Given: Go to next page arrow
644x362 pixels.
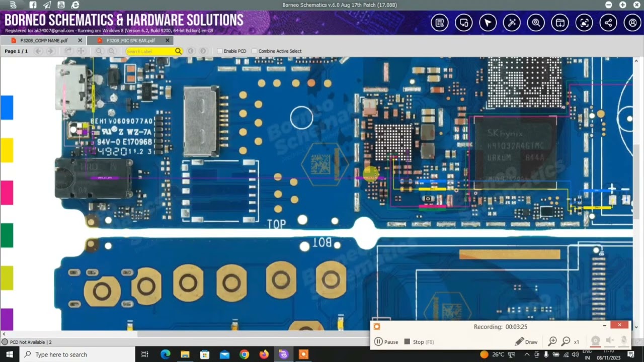Looking at the screenshot, I should 50,51.
